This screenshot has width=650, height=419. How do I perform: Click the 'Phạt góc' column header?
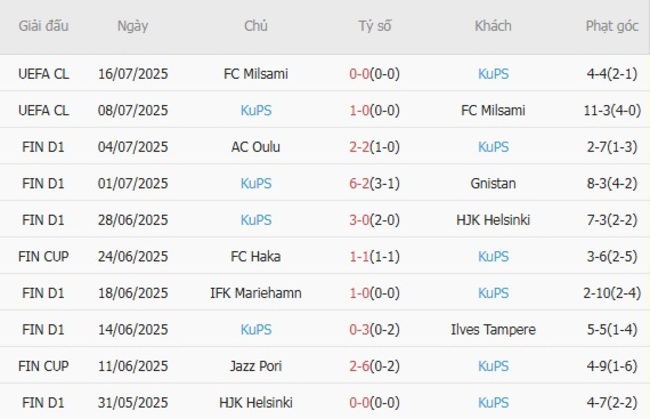coord(612,26)
